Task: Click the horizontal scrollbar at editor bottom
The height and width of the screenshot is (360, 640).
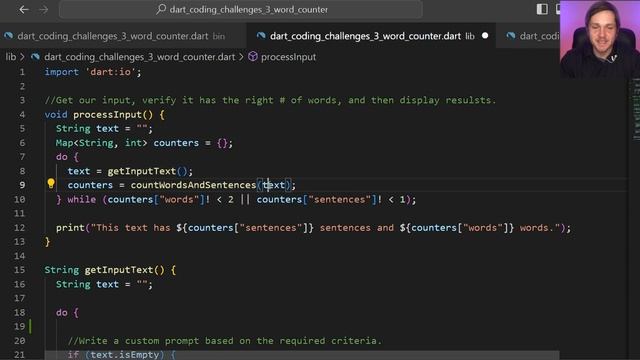Action: pyautogui.click(x=302, y=355)
